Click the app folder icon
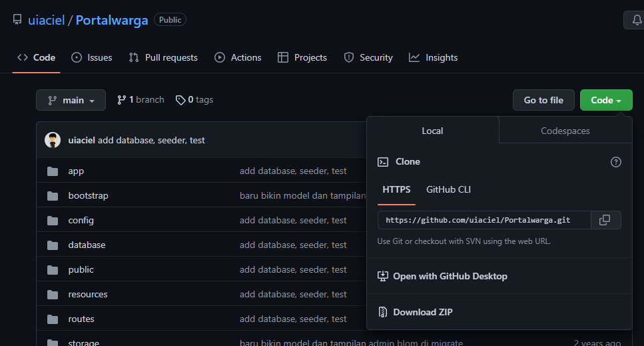 click(53, 171)
